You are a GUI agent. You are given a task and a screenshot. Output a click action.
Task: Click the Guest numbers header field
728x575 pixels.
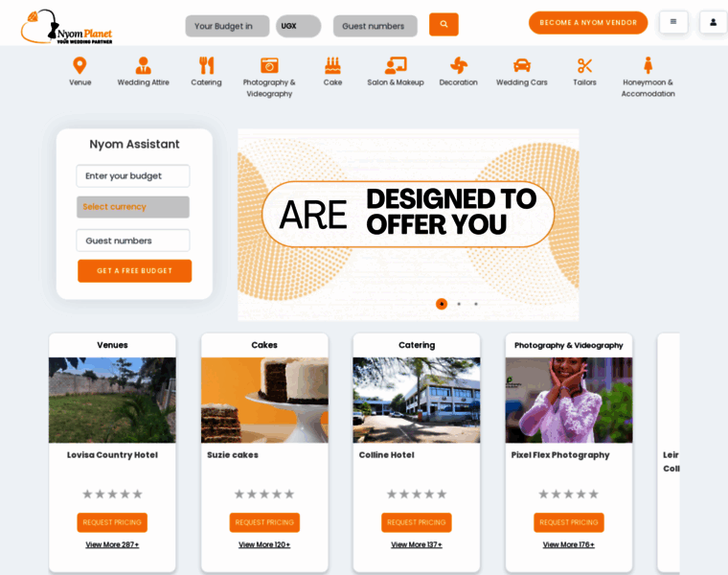[x=375, y=26]
